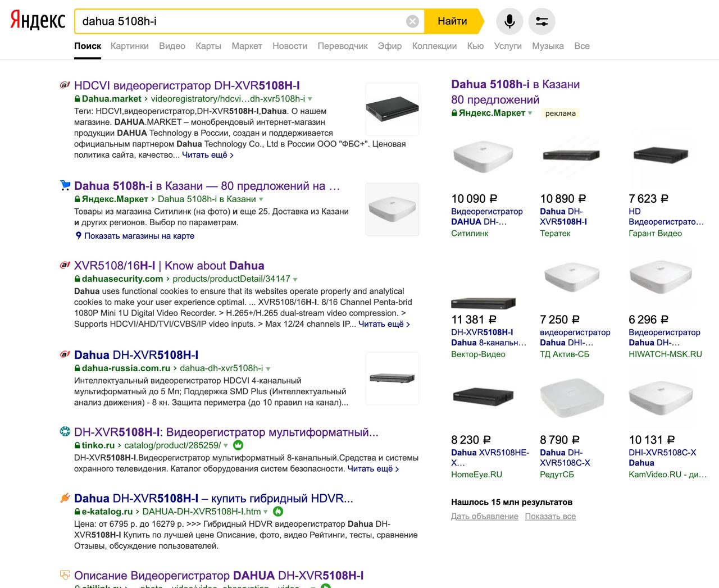The width and height of the screenshot is (719, 588).
Task: Click inside the search input field
Action: (x=242, y=21)
